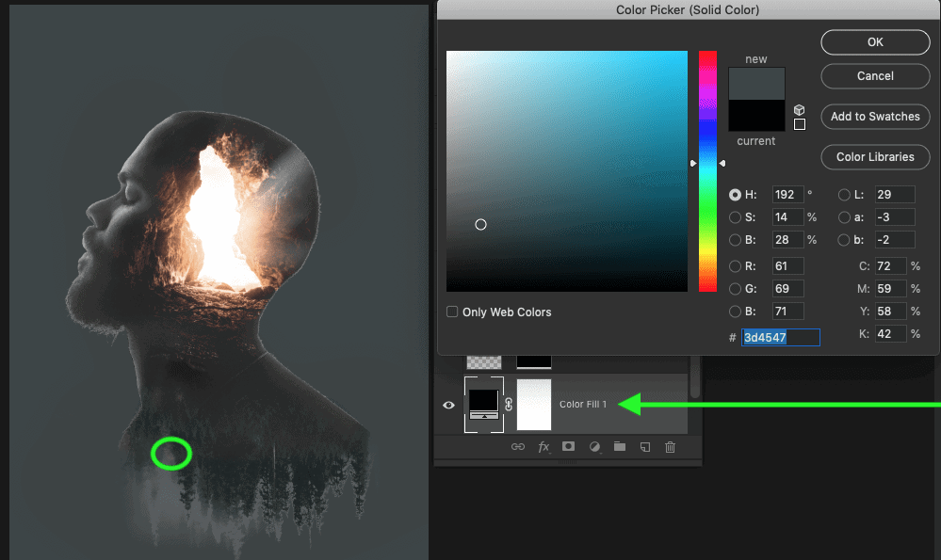941x560 pixels.
Task: Select the L lightness radio button
Action: [x=844, y=195]
